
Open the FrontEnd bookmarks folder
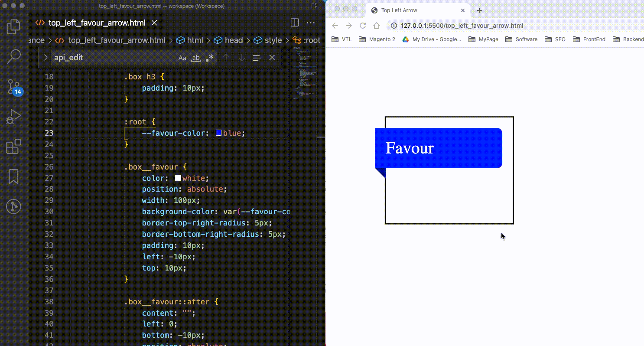(x=589, y=39)
